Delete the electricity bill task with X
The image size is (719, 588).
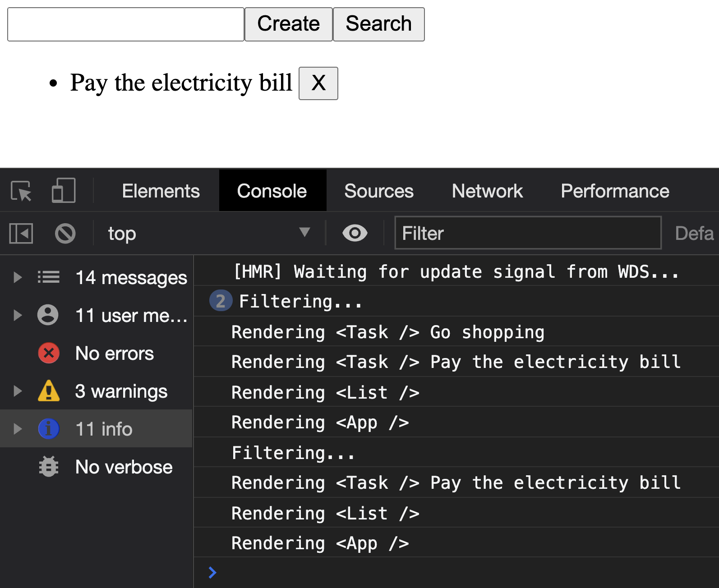(x=318, y=83)
